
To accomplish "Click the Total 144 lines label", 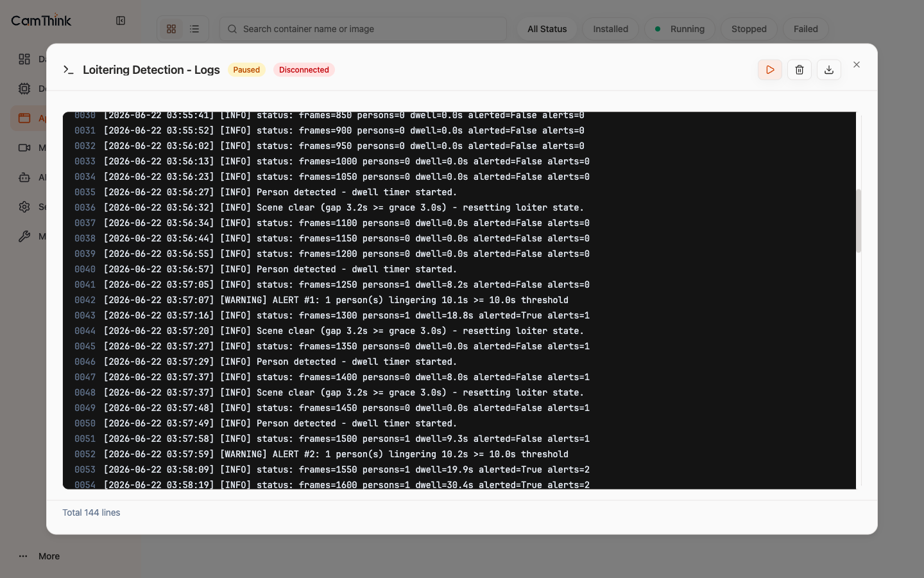I will tap(91, 512).
